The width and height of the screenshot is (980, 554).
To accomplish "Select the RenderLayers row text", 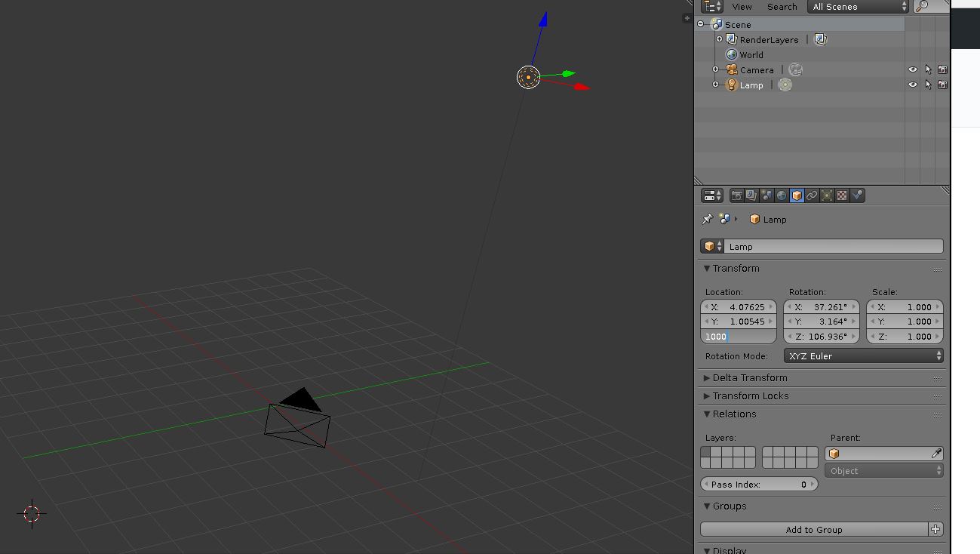I will point(769,40).
